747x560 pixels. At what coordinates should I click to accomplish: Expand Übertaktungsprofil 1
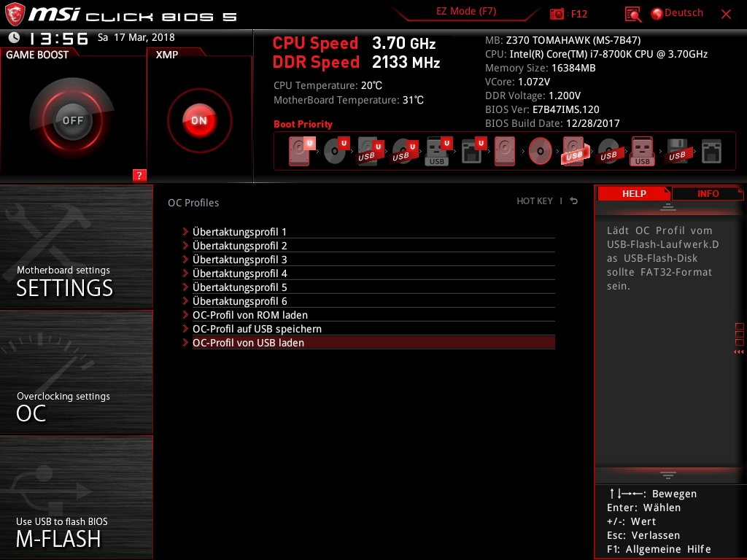239,232
